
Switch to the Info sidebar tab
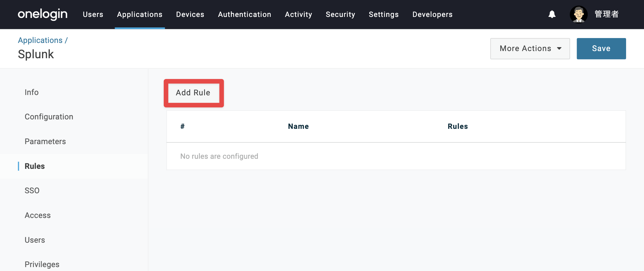coord(32,92)
